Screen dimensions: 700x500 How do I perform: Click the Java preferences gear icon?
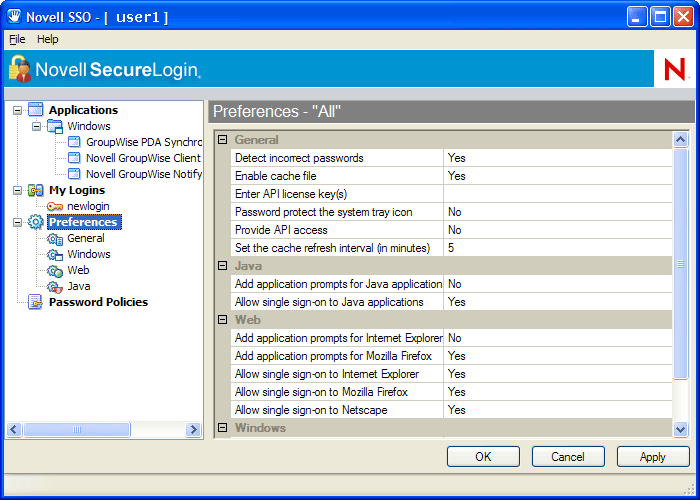(x=55, y=287)
